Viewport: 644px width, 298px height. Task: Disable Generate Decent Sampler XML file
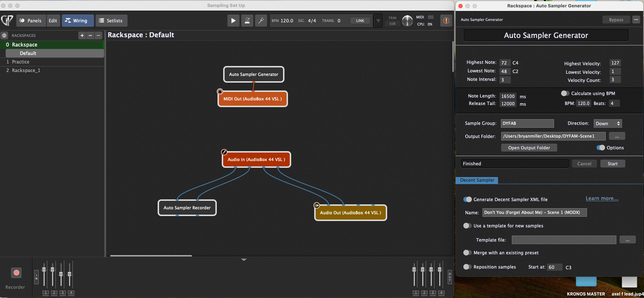tap(468, 199)
